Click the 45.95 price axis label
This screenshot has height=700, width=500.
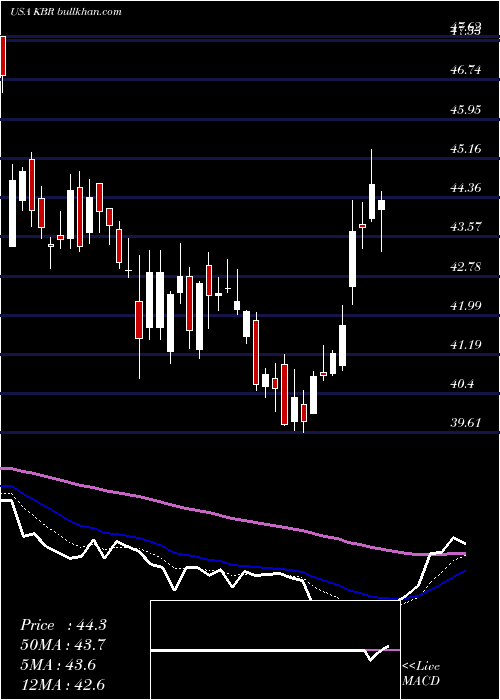pos(466,109)
